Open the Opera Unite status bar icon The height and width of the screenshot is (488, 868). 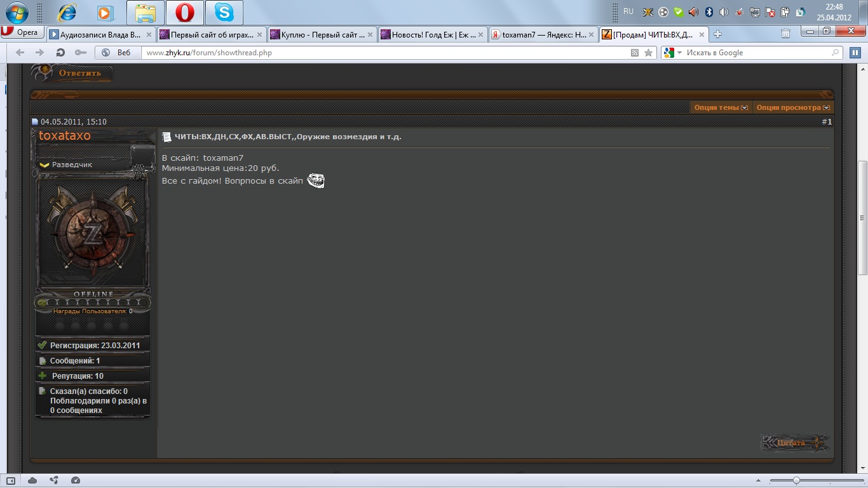[x=54, y=480]
